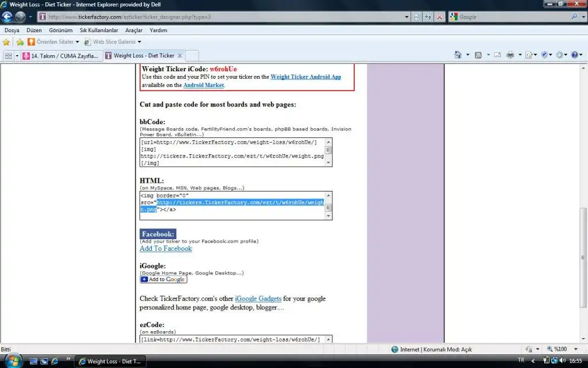This screenshot has width=588, height=368.
Task: Click the Add to Google button
Action: tap(163, 279)
